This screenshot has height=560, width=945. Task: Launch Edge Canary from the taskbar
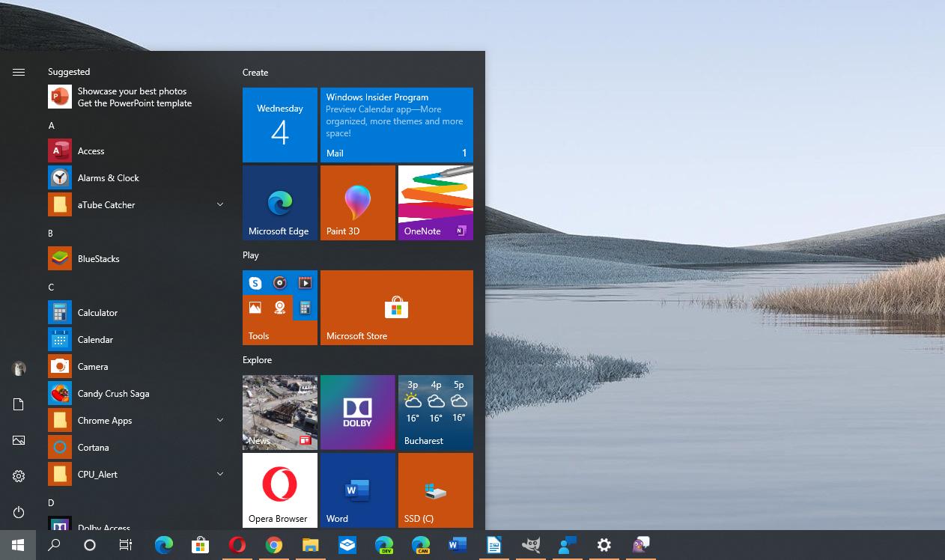click(421, 545)
